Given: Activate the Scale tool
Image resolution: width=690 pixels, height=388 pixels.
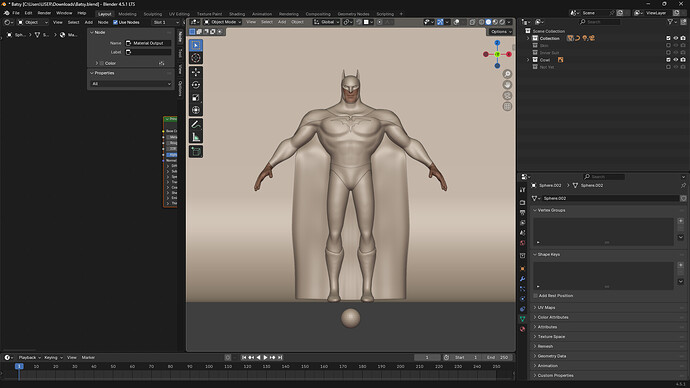Looking at the screenshot, I should click(x=196, y=98).
